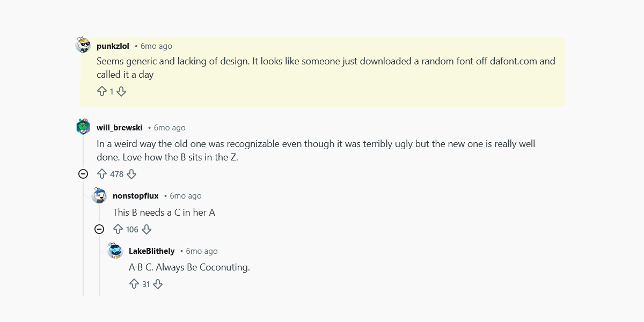Click nonstopflux's snoo avatar
This screenshot has height=322, width=644.
click(x=100, y=195)
